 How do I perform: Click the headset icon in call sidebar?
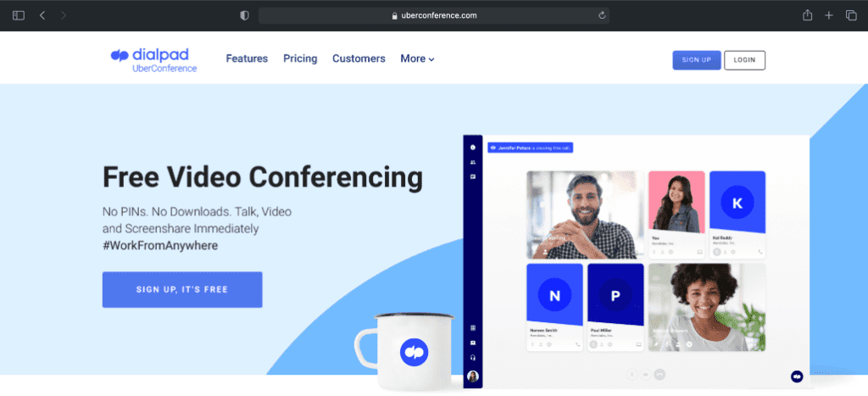(x=473, y=358)
